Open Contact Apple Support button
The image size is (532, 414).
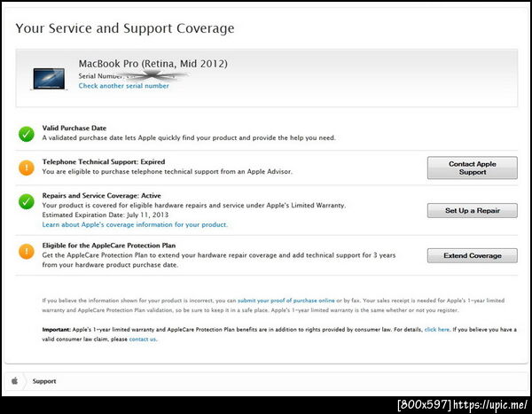tap(473, 168)
